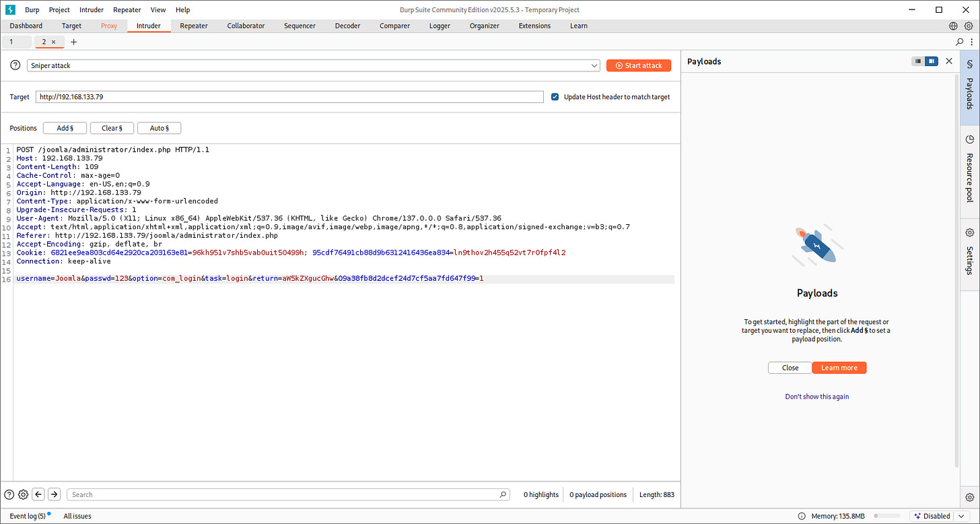The image size is (980, 524).
Task: Click the POST request first line
Action: (x=112, y=150)
